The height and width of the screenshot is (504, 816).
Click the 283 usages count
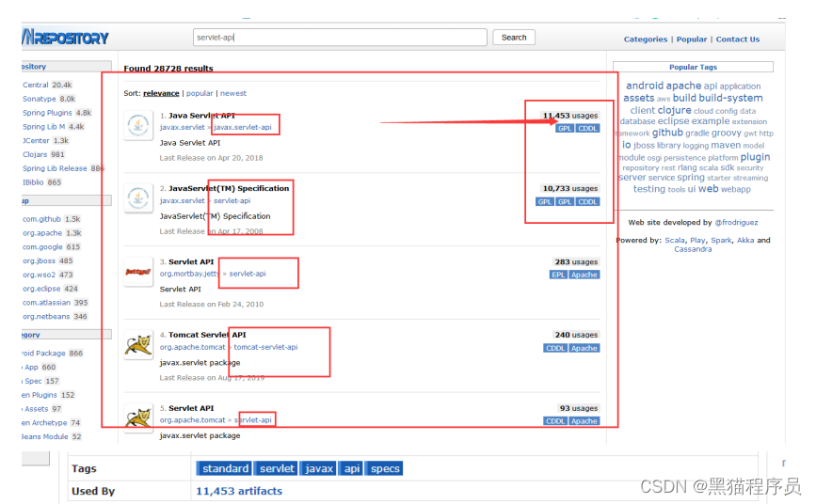pyautogui.click(x=576, y=261)
